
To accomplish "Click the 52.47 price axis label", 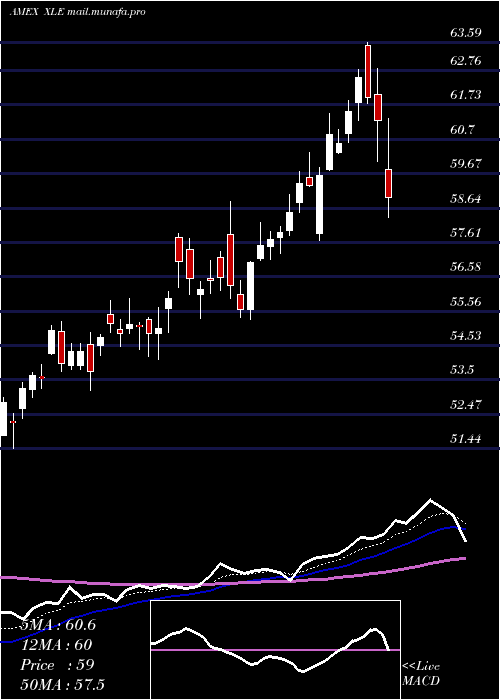I will coord(466,405).
